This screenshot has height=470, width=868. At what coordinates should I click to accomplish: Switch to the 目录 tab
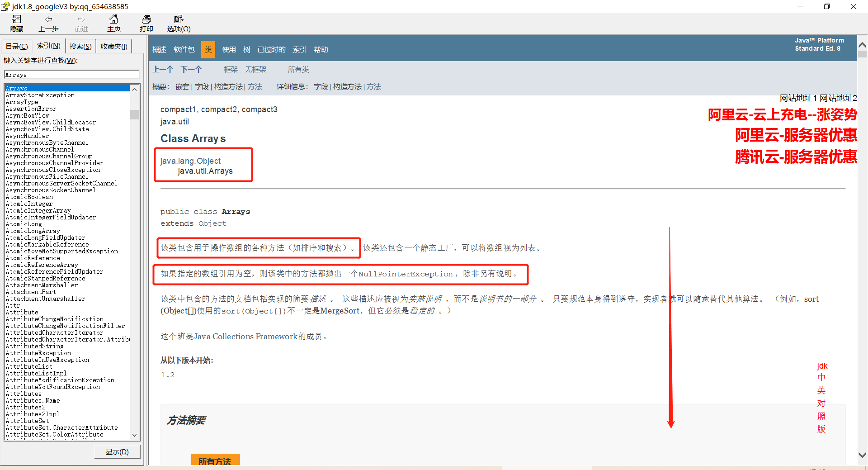click(17, 46)
